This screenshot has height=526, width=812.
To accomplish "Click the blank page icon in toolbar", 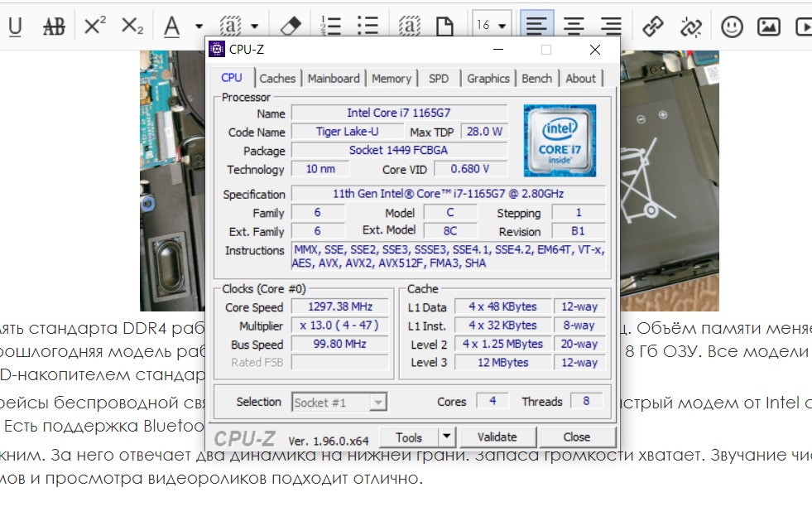I will coord(444,26).
